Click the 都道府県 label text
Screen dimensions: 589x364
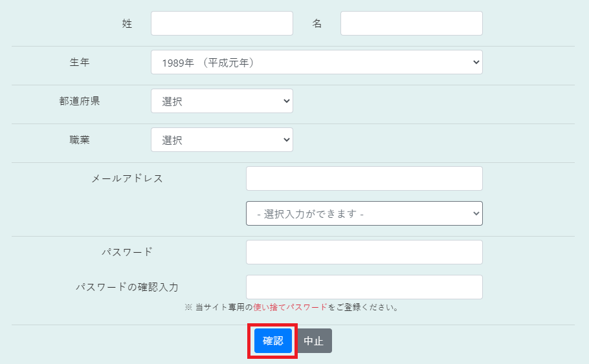[80, 101]
